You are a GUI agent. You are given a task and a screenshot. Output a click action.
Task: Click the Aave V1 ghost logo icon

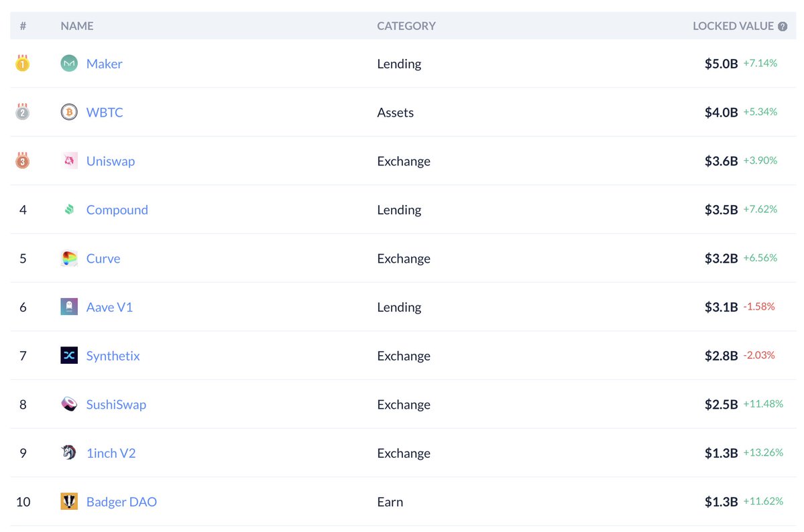[x=69, y=306]
